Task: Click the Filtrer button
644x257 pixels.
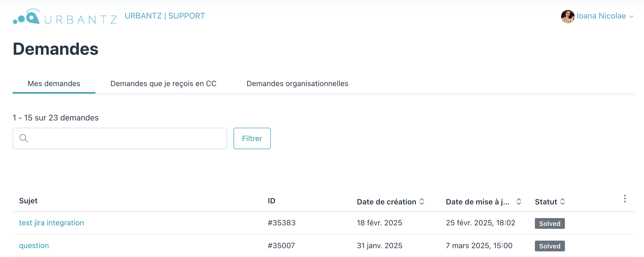Action: pos(252,138)
